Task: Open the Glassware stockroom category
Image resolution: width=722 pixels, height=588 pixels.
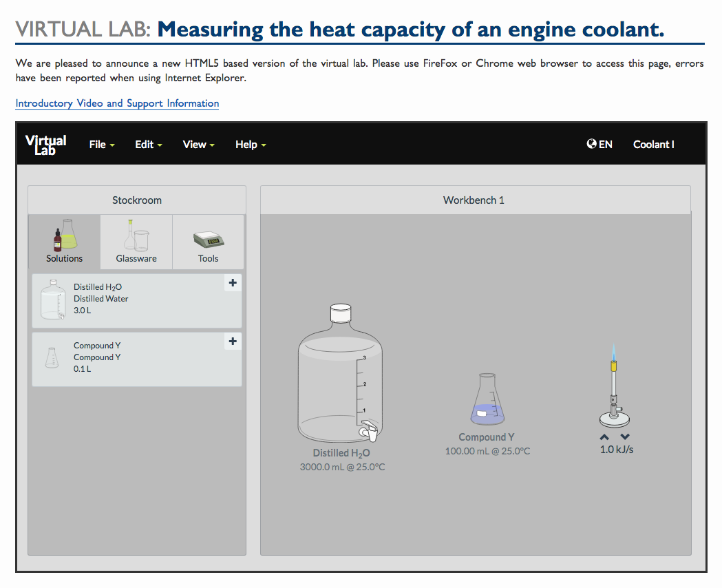Action: [x=136, y=241]
